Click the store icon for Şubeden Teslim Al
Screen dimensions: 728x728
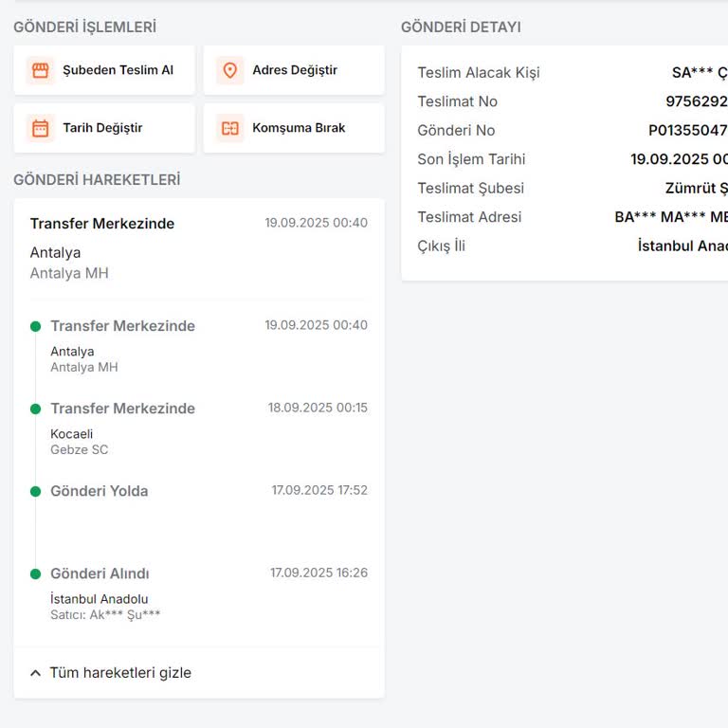click(x=40, y=70)
